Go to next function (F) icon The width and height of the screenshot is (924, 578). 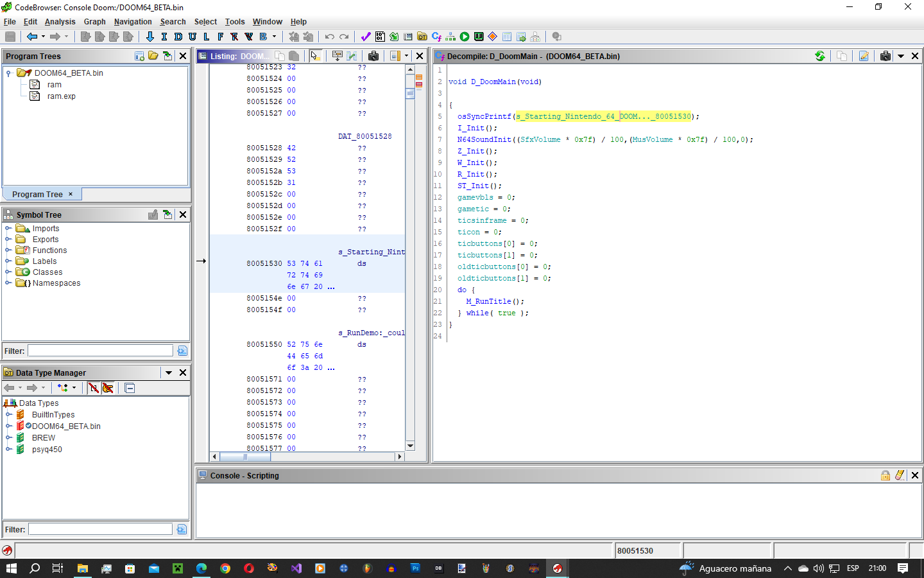pos(221,37)
